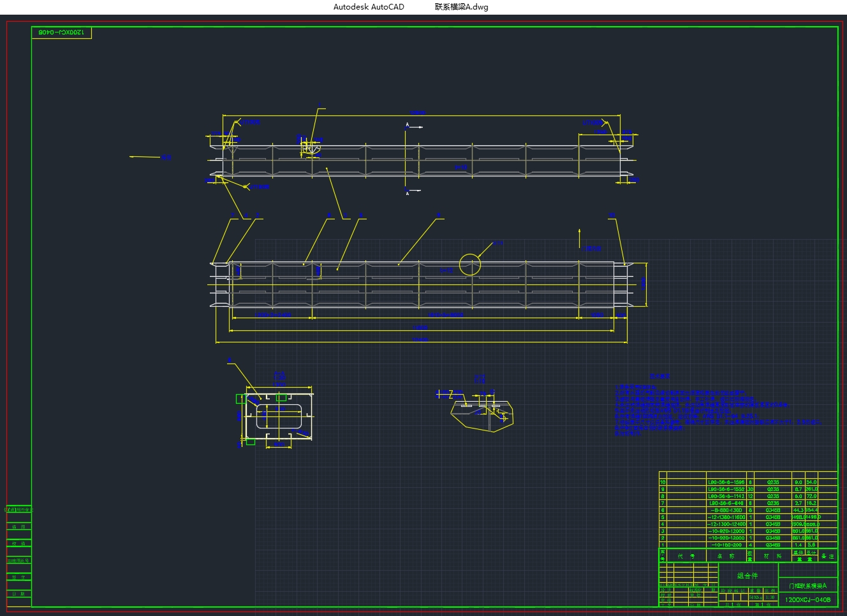Click the L90×56×6-1596 parts list entry

point(726,482)
